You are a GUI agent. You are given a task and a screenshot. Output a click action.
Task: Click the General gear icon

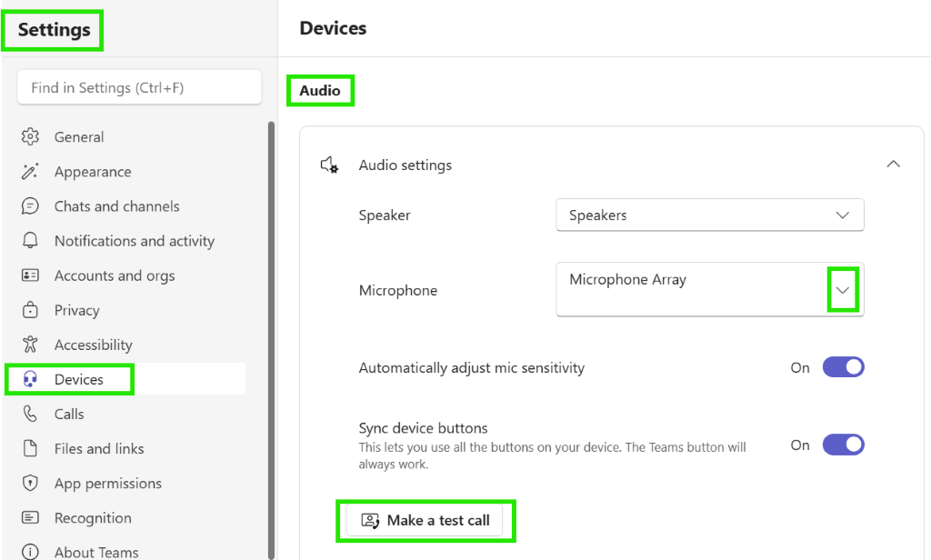[30, 136]
